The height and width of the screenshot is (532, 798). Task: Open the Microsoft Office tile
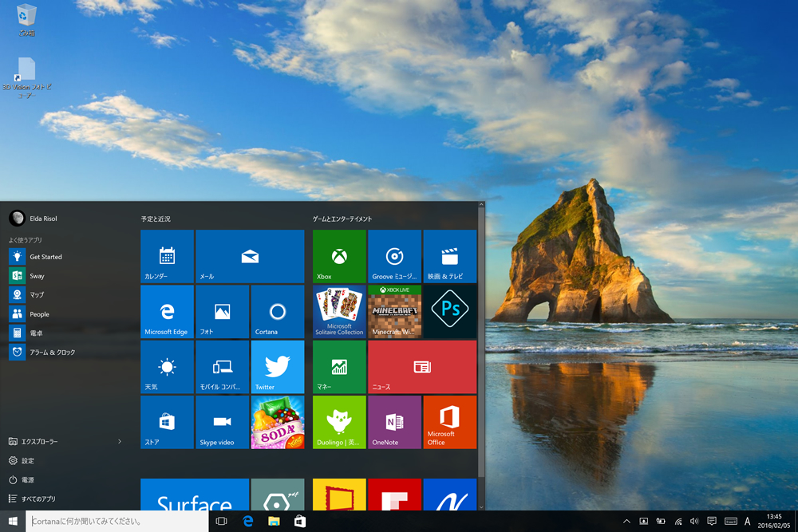tap(450, 422)
